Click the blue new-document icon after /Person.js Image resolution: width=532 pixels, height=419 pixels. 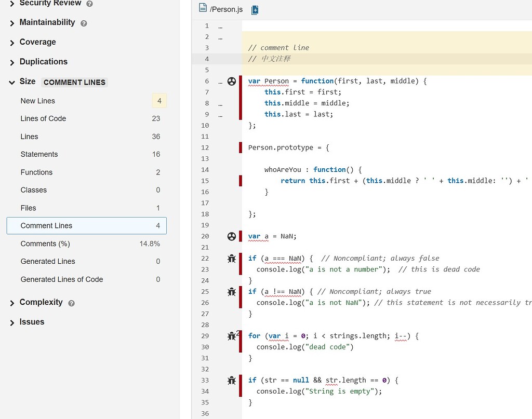[254, 9]
